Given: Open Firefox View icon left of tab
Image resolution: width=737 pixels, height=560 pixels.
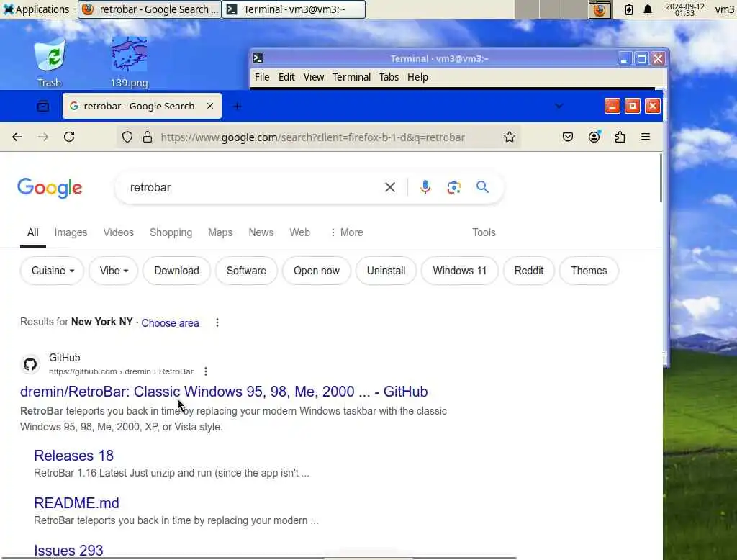Looking at the screenshot, I should point(43,107).
